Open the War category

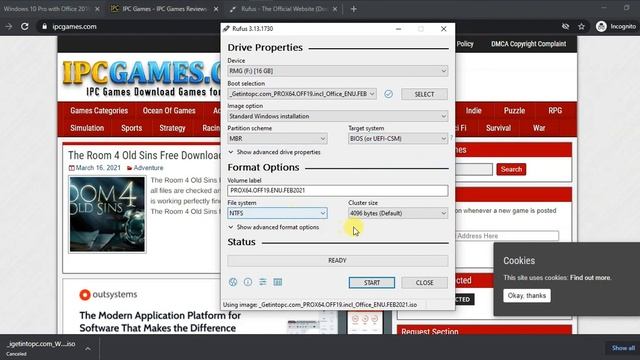pos(539,128)
